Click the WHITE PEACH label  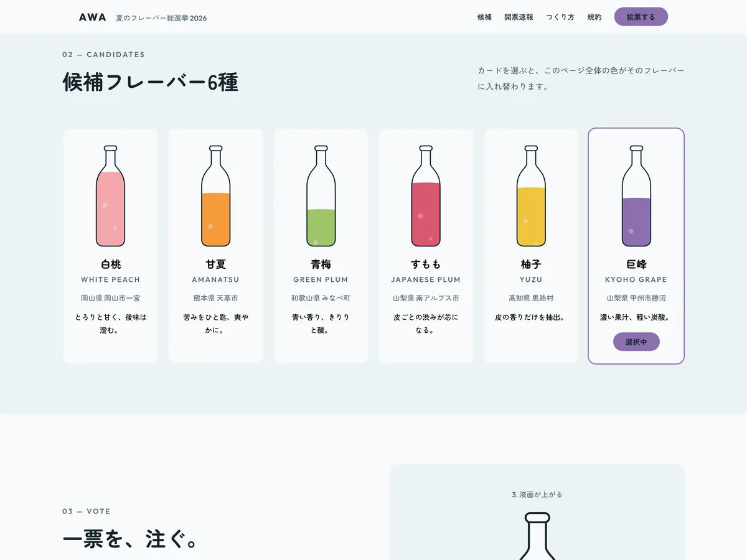tap(111, 279)
